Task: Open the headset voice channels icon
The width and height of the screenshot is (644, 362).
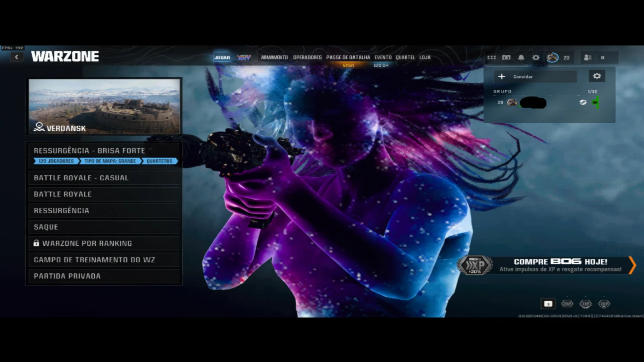Action: click(x=506, y=57)
